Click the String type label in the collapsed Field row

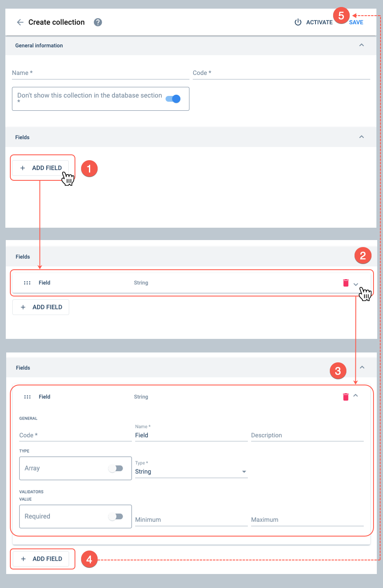(141, 283)
